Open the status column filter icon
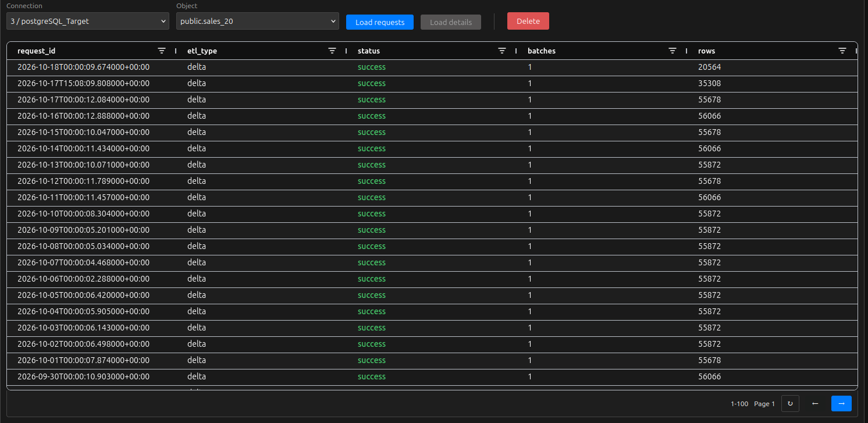Viewport: 868px width, 423px height. pyautogui.click(x=502, y=51)
